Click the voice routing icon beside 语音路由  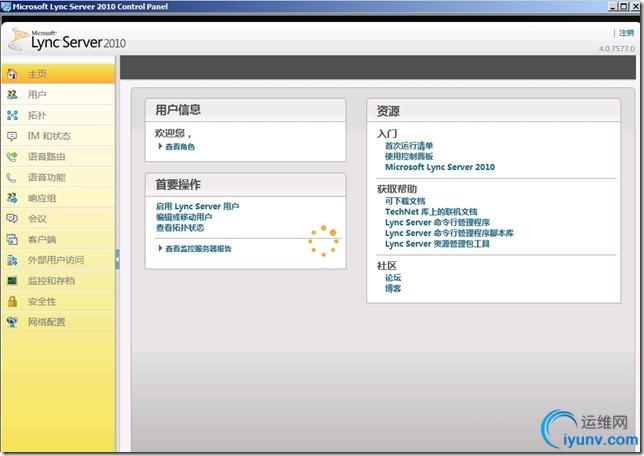(12, 157)
